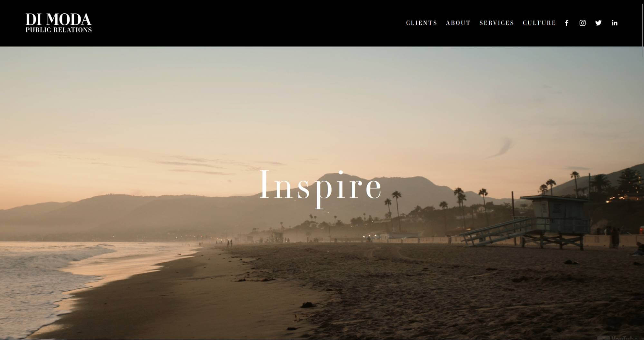Open the Clients menu item
Screen dimensions: 644x340
point(421,23)
